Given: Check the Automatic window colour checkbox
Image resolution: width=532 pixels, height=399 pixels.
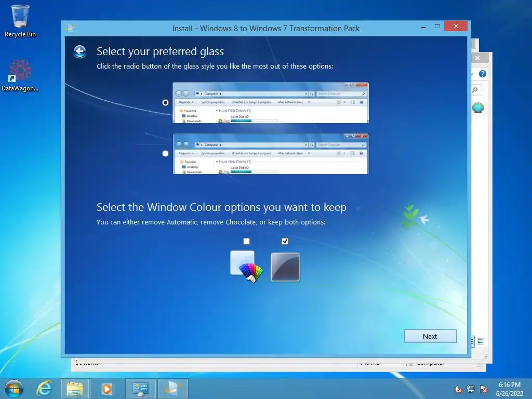Looking at the screenshot, I should point(246,241).
